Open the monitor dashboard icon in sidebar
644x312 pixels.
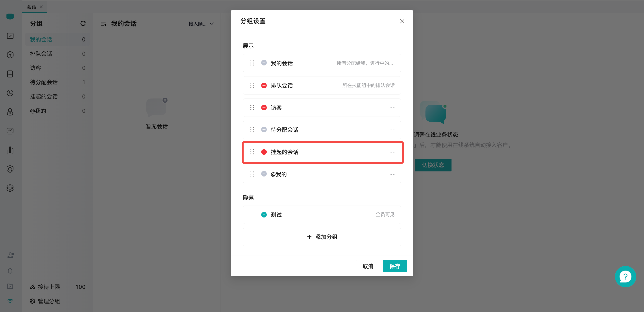[10, 131]
